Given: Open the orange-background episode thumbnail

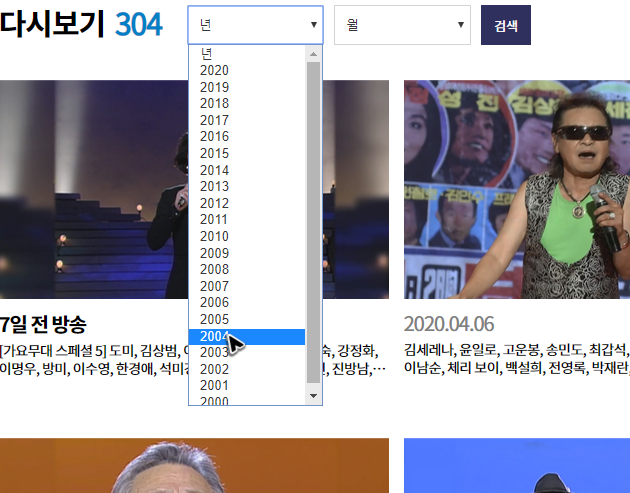Looking at the screenshot, I should pyautogui.click(x=194, y=466).
